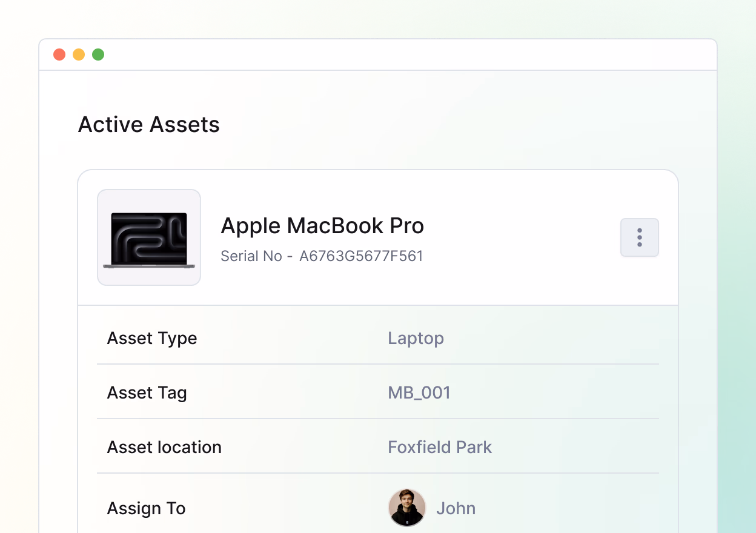Maximize window using green button
The image size is (756, 533).
98,55
